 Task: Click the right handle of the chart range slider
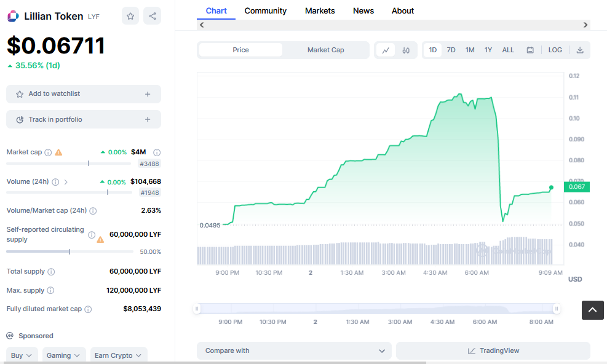(x=557, y=309)
